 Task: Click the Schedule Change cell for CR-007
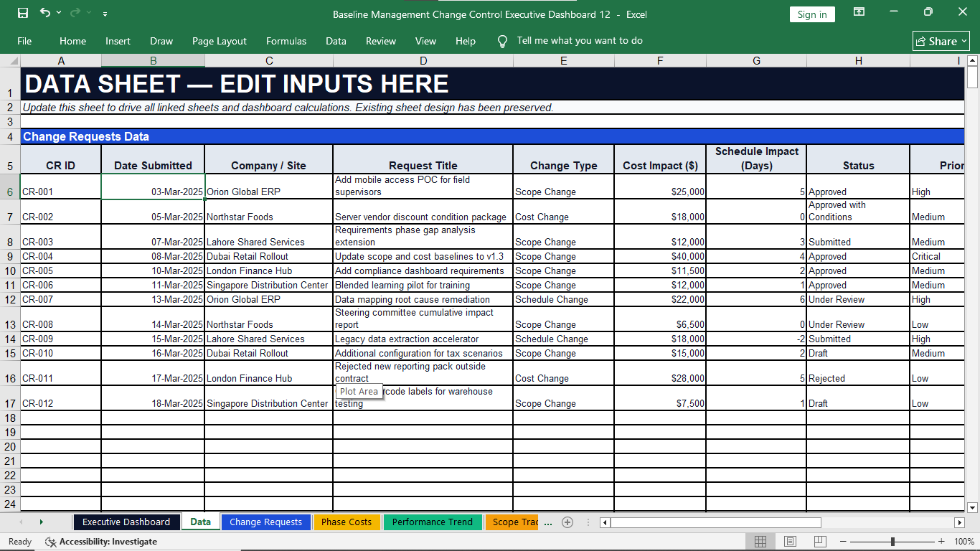click(564, 299)
